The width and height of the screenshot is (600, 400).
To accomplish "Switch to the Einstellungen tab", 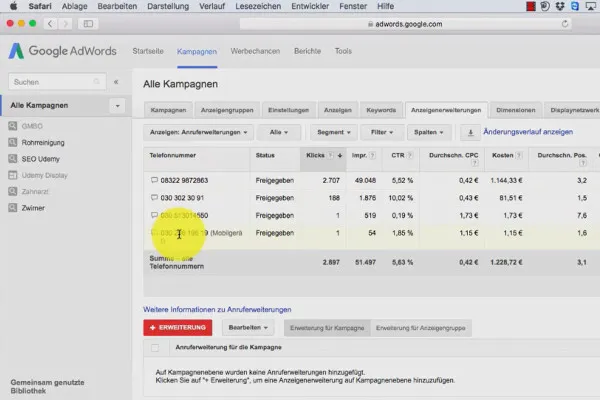I will 289,110.
